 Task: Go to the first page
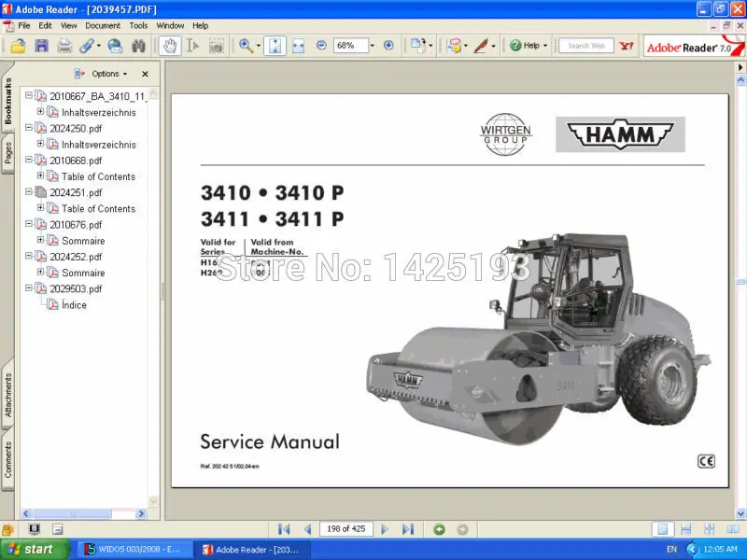coord(284,529)
